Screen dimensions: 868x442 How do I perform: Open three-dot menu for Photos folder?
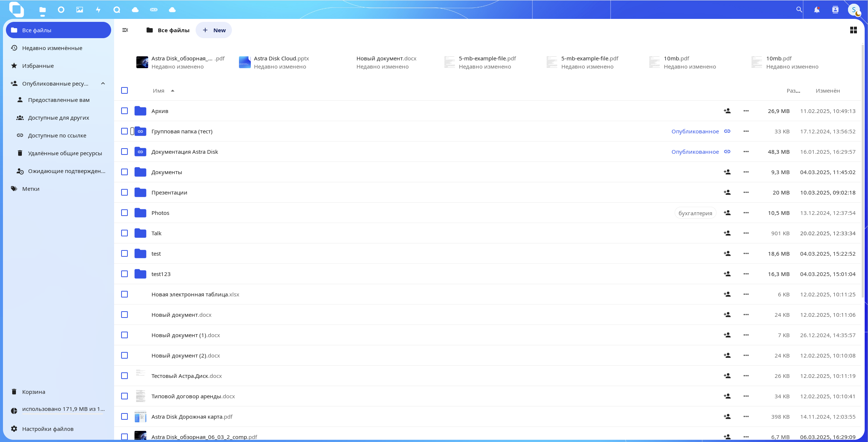tap(746, 213)
